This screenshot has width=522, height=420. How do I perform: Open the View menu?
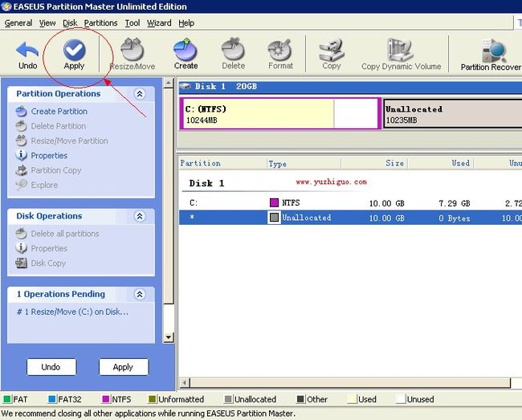pyautogui.click(x=47, y=23)
